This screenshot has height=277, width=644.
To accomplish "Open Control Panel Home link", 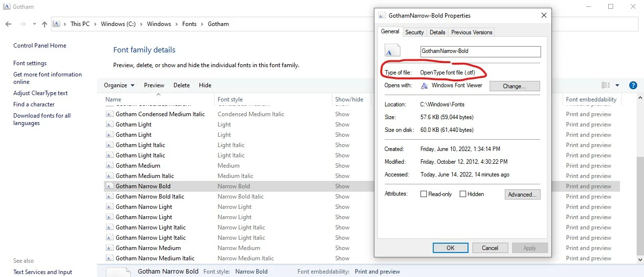I will click(x=40, y=46).
